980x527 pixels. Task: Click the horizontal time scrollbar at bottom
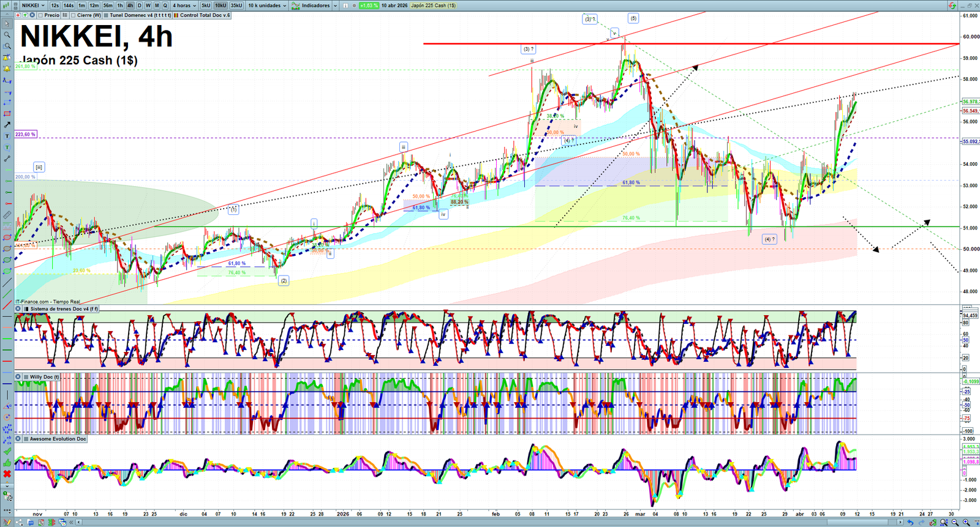(x=490, y=522)
